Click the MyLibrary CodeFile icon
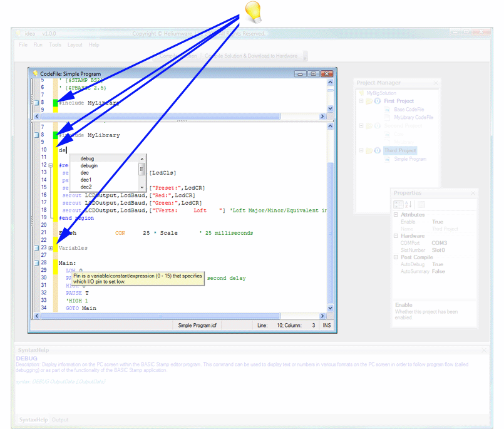 [x=388, y=117]
